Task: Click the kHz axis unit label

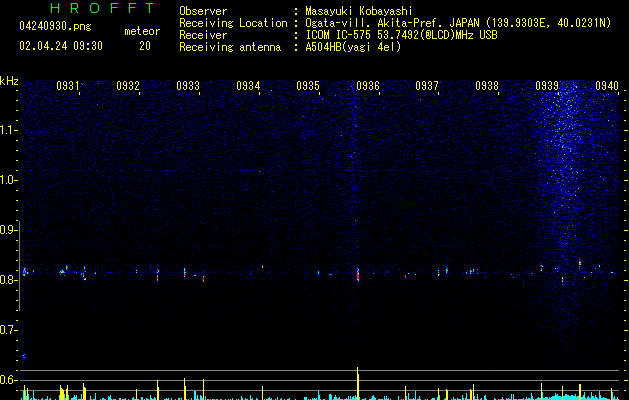Action: click(9, 81)
